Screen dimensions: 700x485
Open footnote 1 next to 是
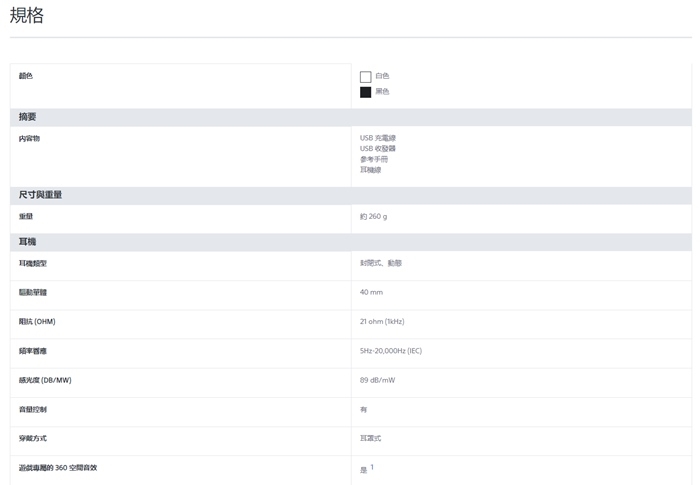pyautogui.click(x=372, y=466)
